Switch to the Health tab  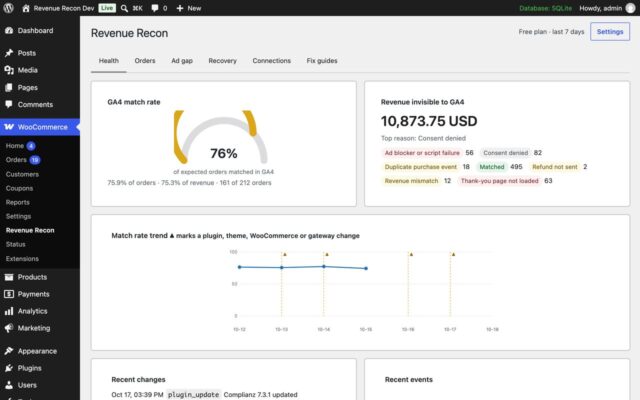point(109,61)
